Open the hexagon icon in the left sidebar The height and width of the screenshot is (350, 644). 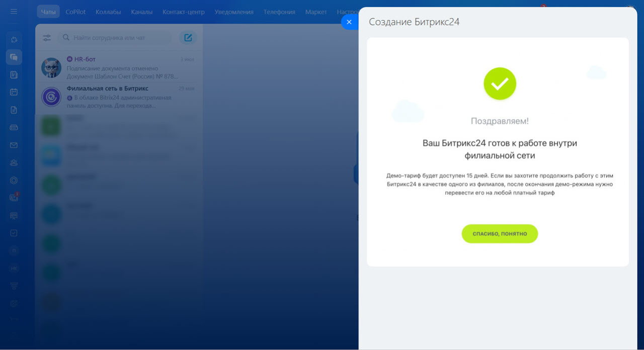click(14, 180)
